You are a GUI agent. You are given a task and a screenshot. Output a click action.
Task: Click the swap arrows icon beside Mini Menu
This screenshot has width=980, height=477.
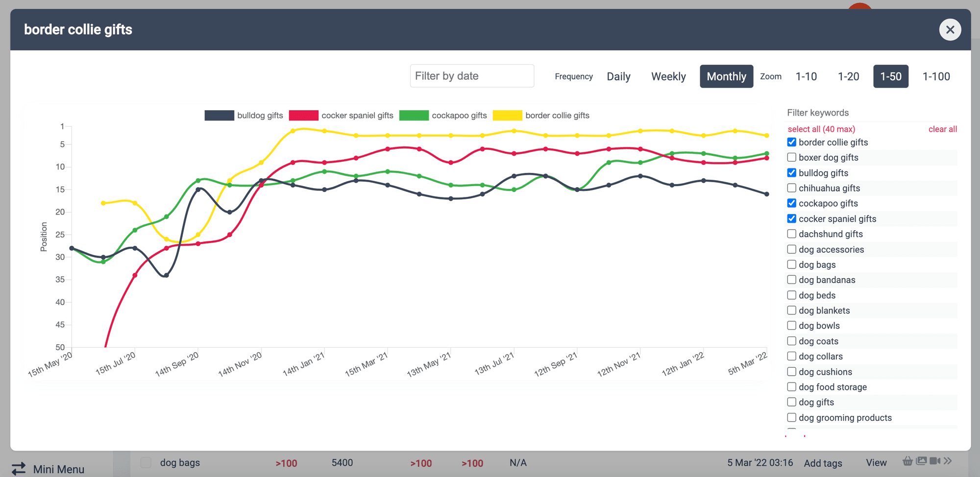19,468
